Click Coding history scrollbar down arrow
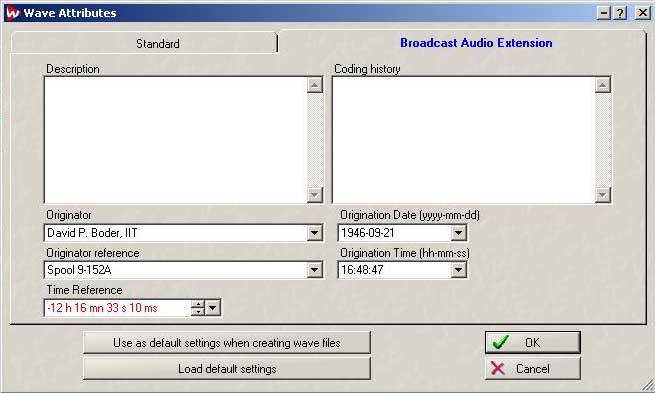Image resolution: width=655 pixels, height=393 pixels. [x=602, y=195]
